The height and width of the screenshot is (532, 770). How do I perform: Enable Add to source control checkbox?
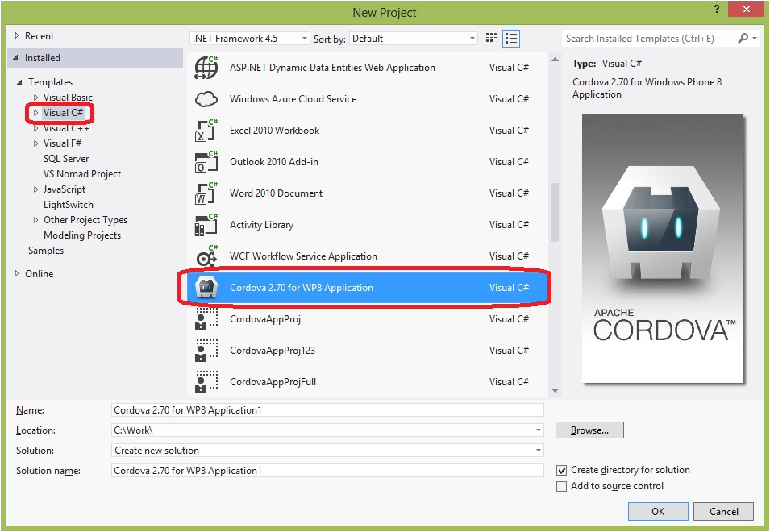[x=561, y=486]
